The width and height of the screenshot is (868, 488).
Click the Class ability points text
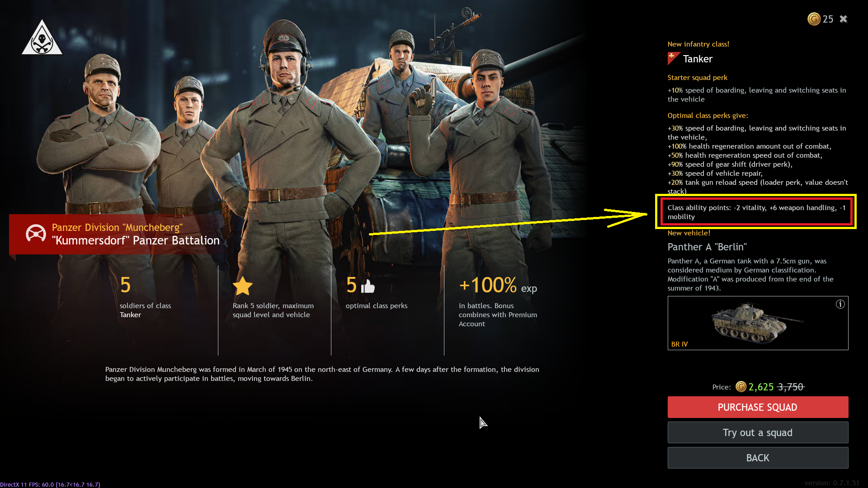pyautogui.click(x=756, y=212)
